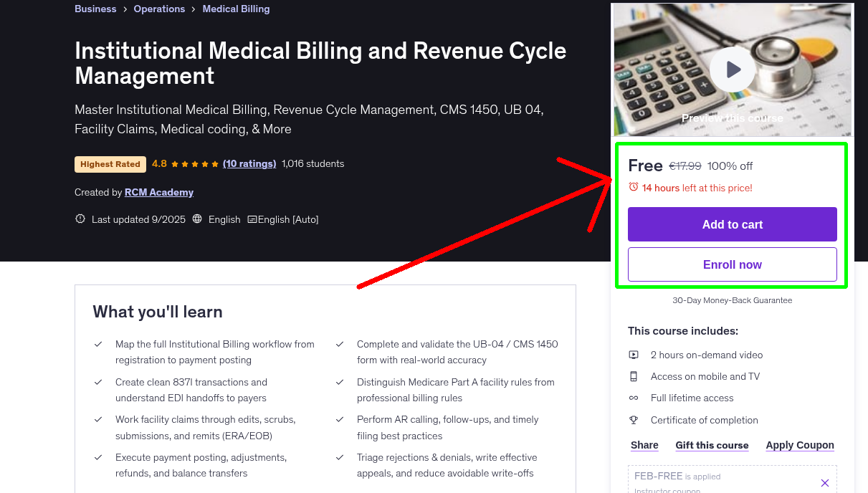Select the globe language icon
Viewport: 868px width, 493px height.
click(x=197, y=219)
